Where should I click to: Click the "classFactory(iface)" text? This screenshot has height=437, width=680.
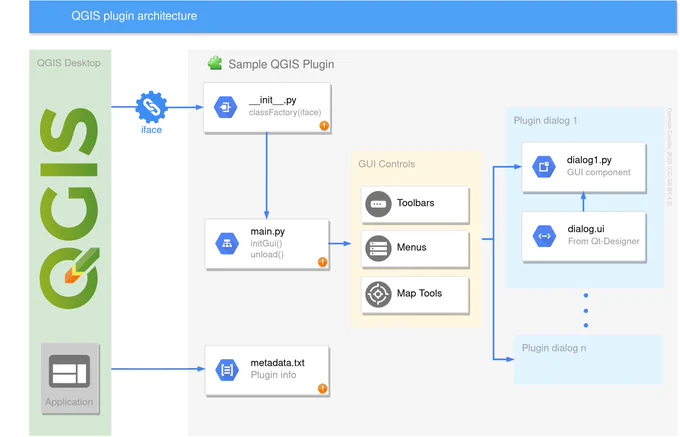click(x=285, y=112)
